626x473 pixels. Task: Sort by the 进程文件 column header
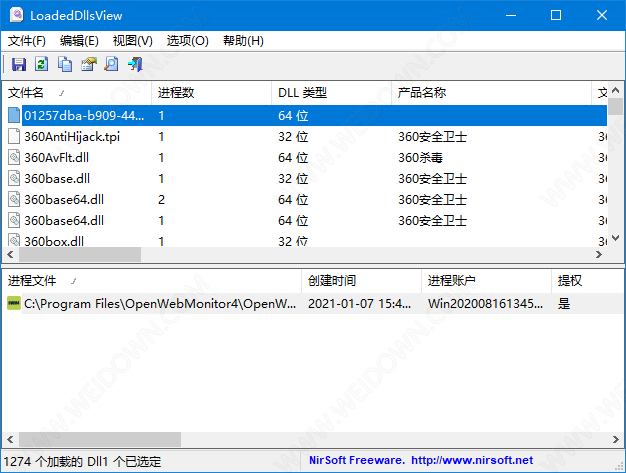(152, 281)
